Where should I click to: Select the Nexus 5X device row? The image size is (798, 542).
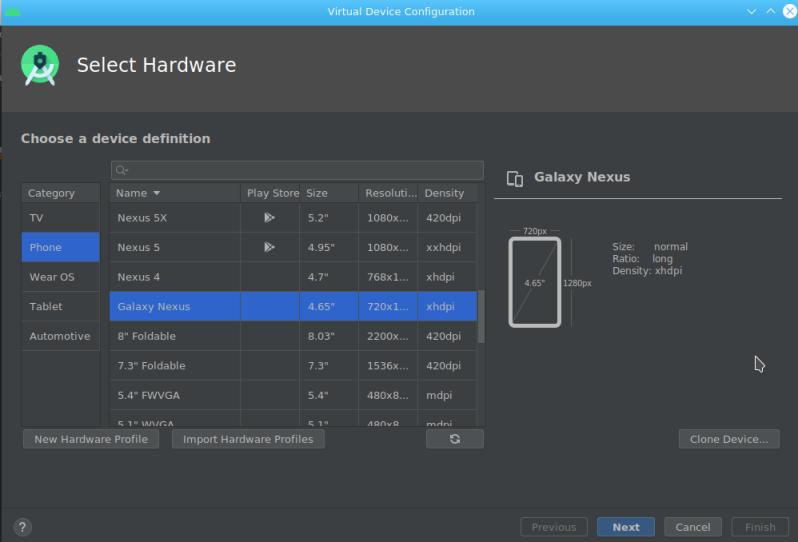pyautogui.click(x=294, y=218)
